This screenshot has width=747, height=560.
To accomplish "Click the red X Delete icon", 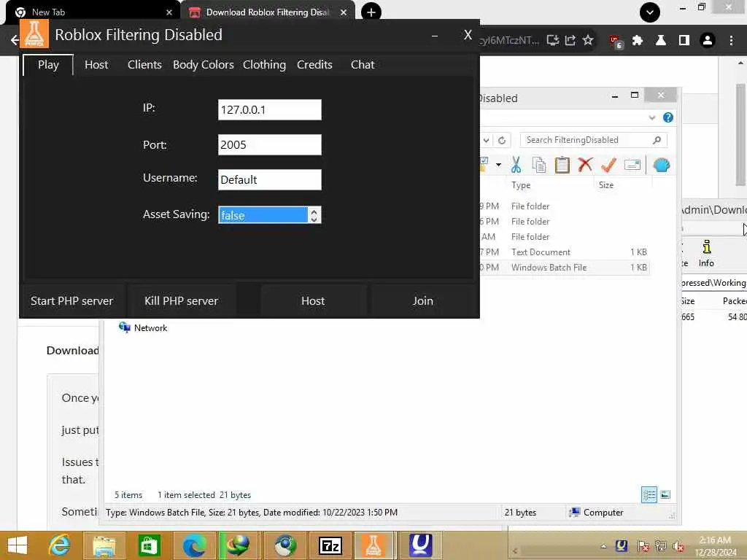I will 585,165.
